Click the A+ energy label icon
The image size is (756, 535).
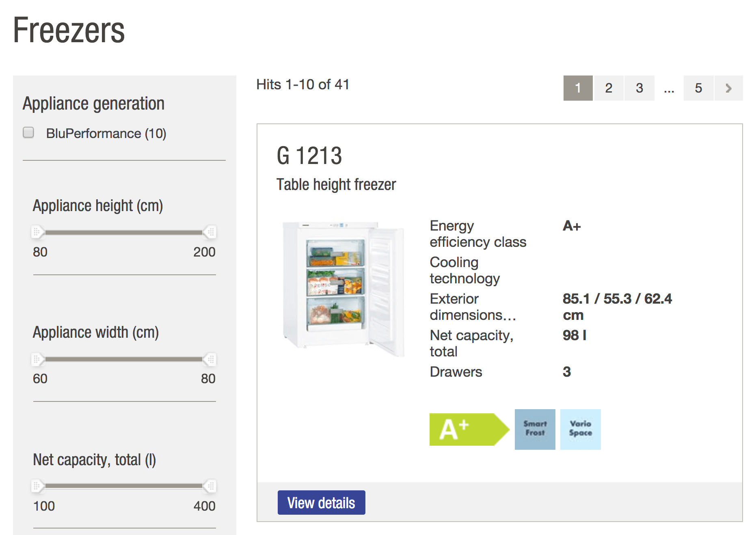[469, 429]
